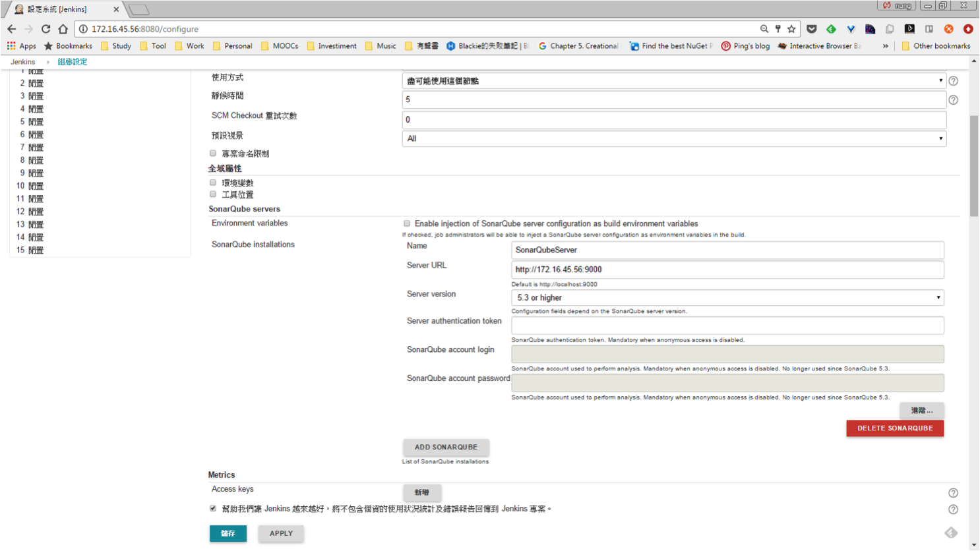View site information icon in address bar
Screen dimensions: 980x551
click(x=83, y=29)
